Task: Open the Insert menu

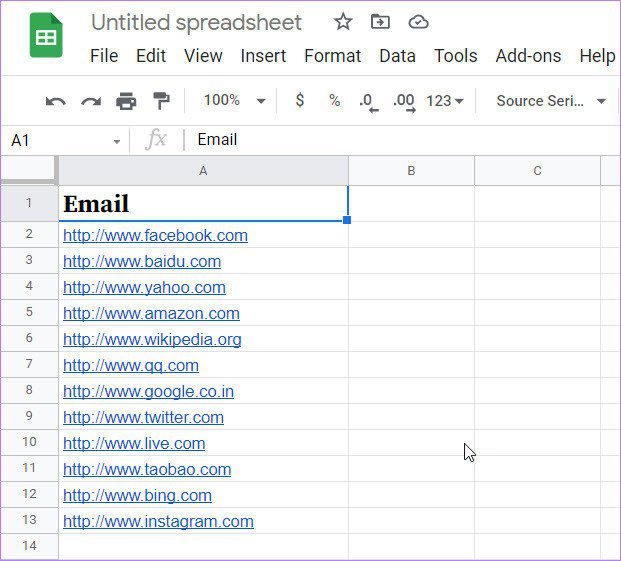Action: 263,55
